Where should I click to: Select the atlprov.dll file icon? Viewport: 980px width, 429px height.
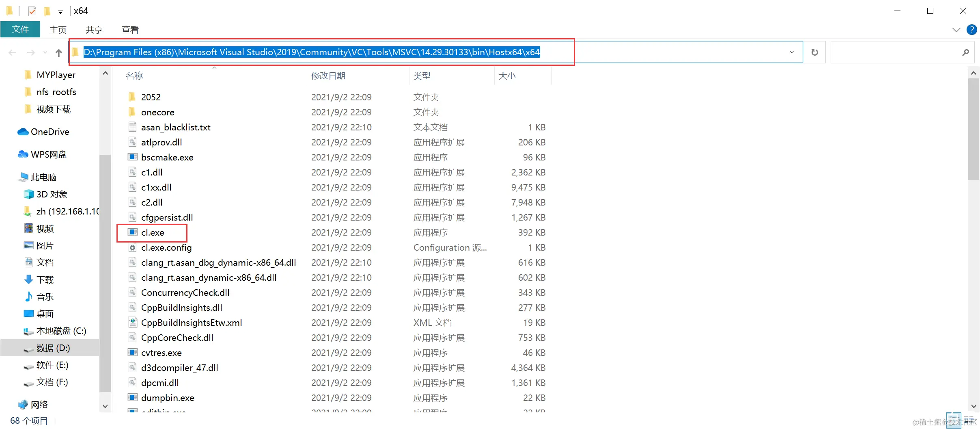coord(132,142)
